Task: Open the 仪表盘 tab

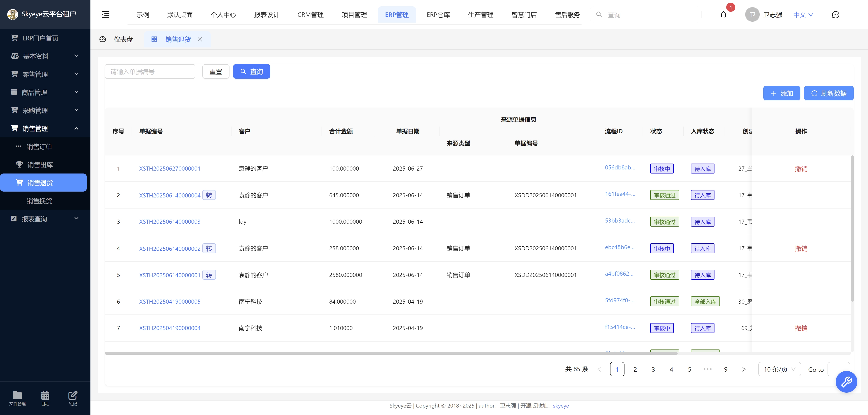Action: click(117, 39)
